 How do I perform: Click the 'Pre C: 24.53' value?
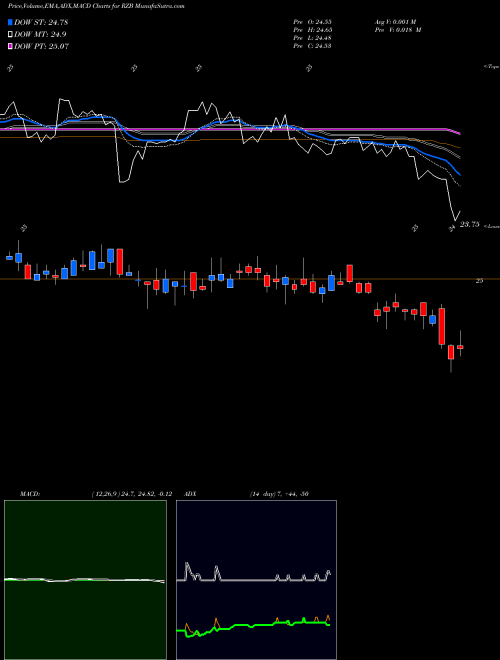313,46
